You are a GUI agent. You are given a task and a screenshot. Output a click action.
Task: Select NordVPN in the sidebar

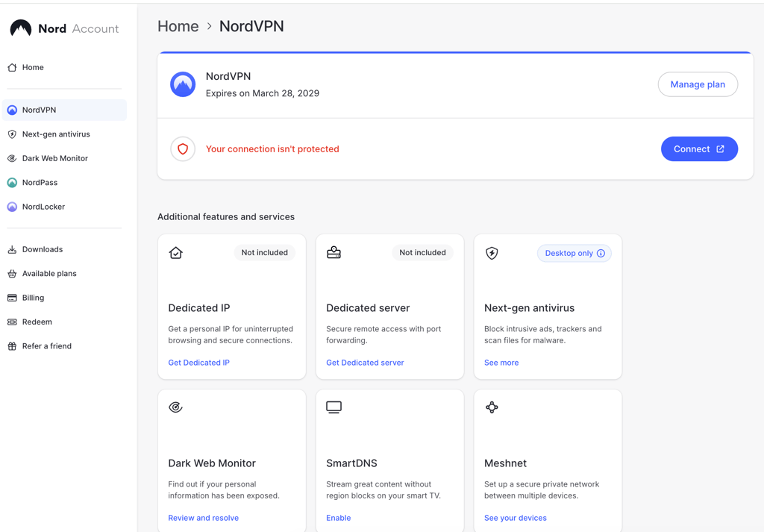(x=64, y=110)
